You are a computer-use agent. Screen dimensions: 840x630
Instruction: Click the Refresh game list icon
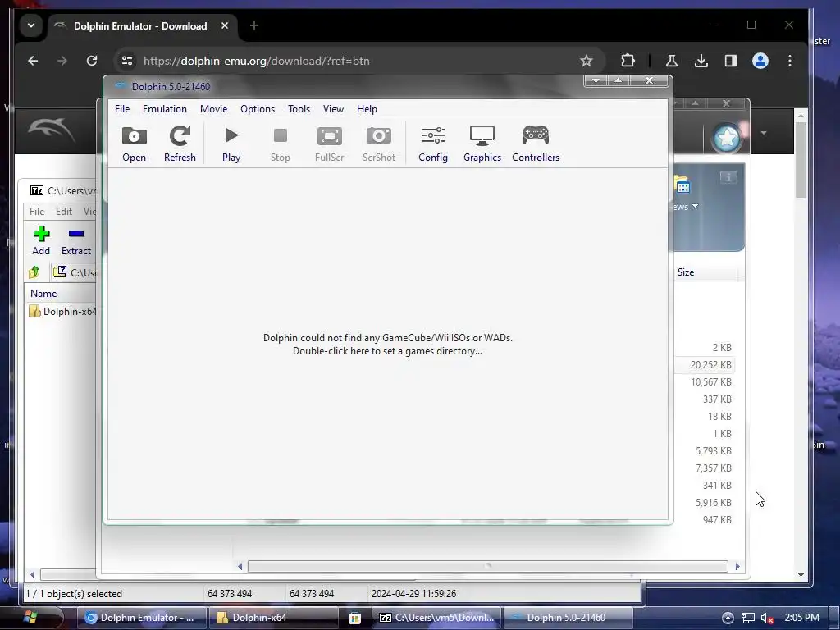(x=180, y=144)
